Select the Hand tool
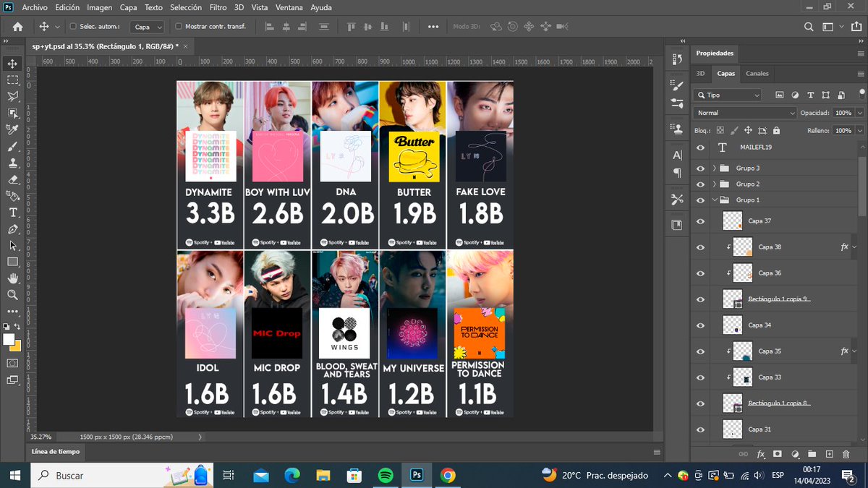The image size is (868, 488). point(12,278)
